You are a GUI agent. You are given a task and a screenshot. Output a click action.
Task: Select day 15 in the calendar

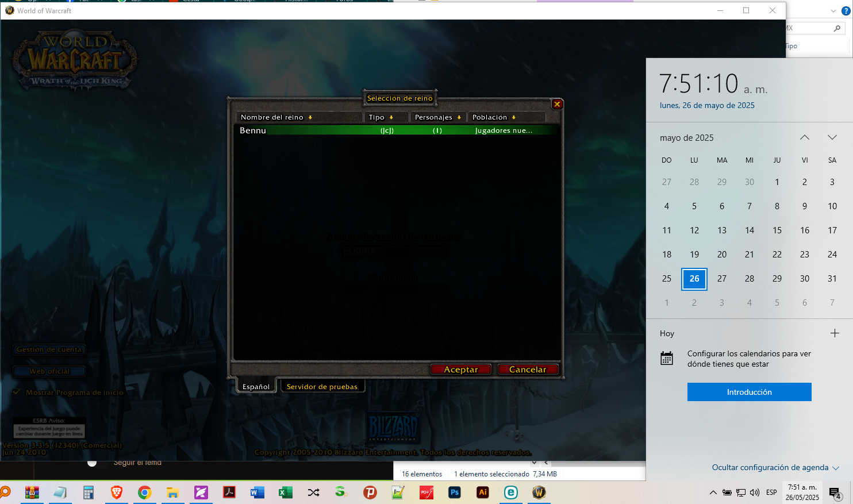777,230
